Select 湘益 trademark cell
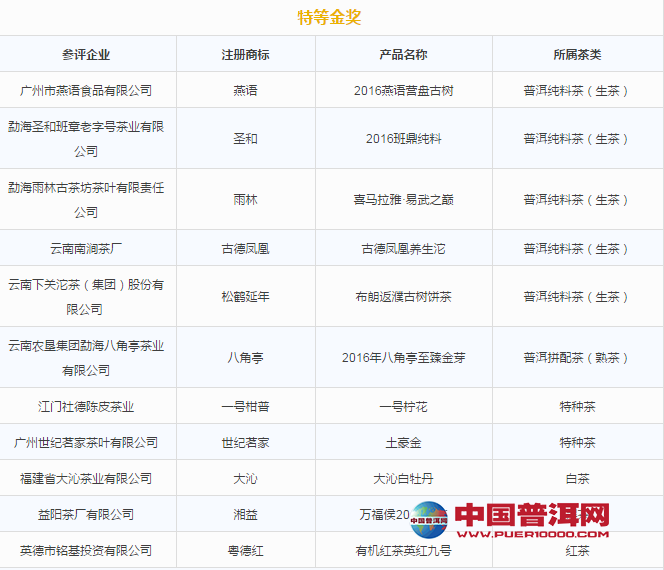This screenshot has height=570, width=664. click(x=246, y=514)
